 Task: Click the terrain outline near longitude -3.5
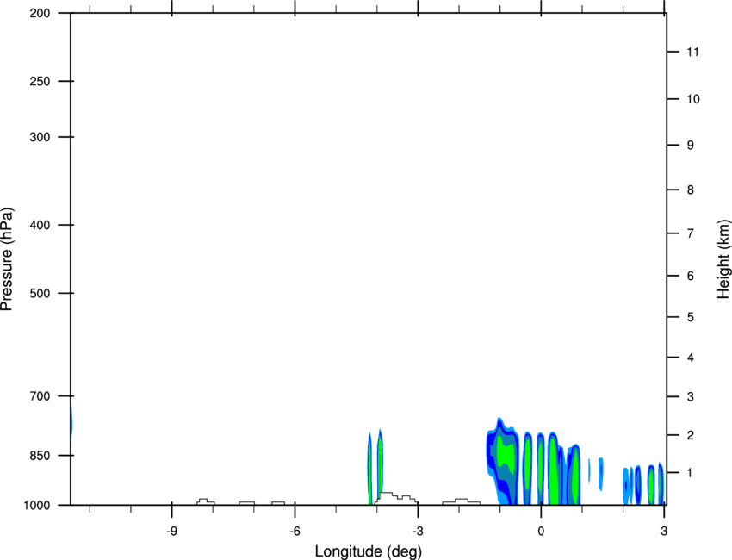click(396, 499)
